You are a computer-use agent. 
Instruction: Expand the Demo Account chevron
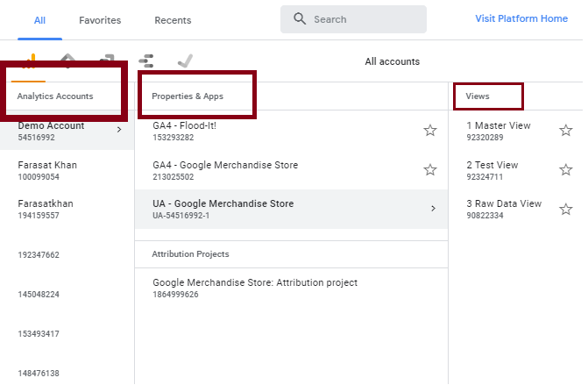[119, 130]
